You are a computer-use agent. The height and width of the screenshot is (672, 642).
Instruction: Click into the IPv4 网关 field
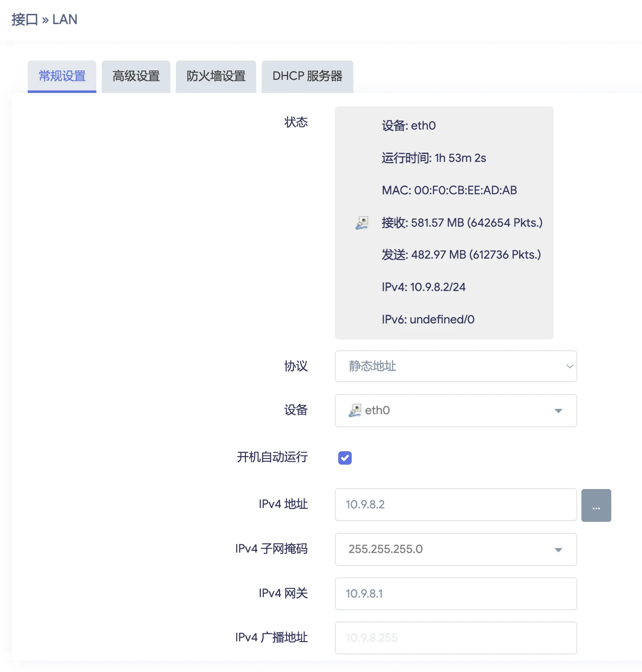tap(456, 594)
